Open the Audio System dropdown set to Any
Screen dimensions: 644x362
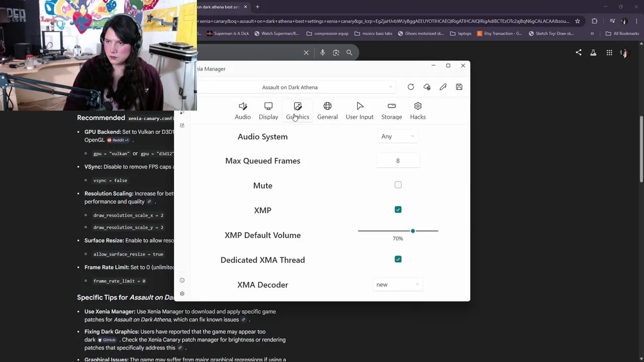click(397, 136)
